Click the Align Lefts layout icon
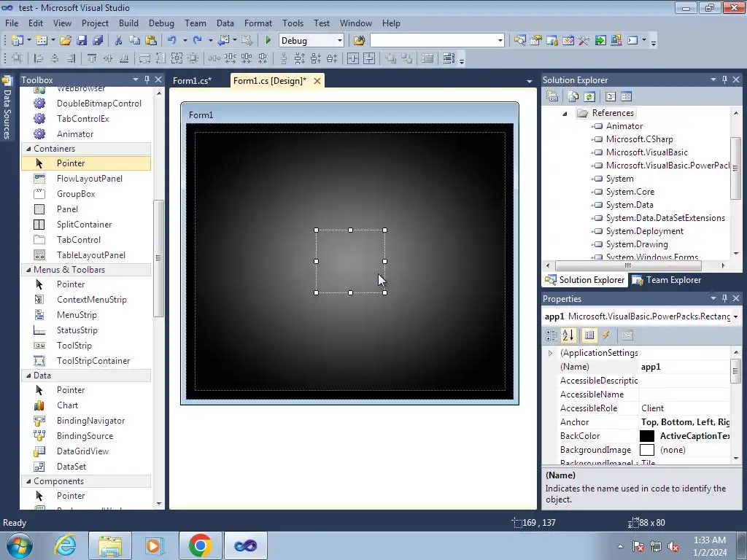The width and height of the screenshot is (747, 560). [x=39, y=58]
